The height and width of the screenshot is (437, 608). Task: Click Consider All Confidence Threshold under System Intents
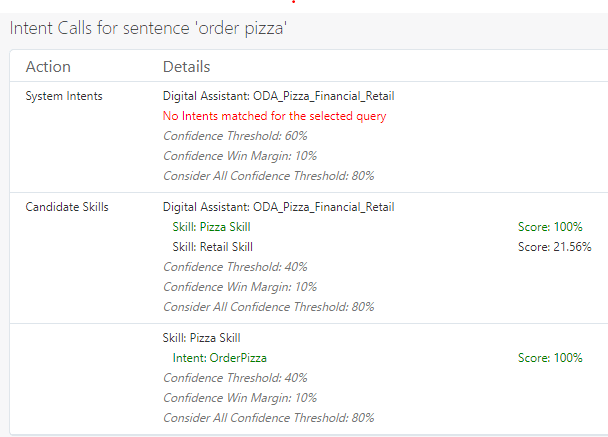(x=268, y=176)
